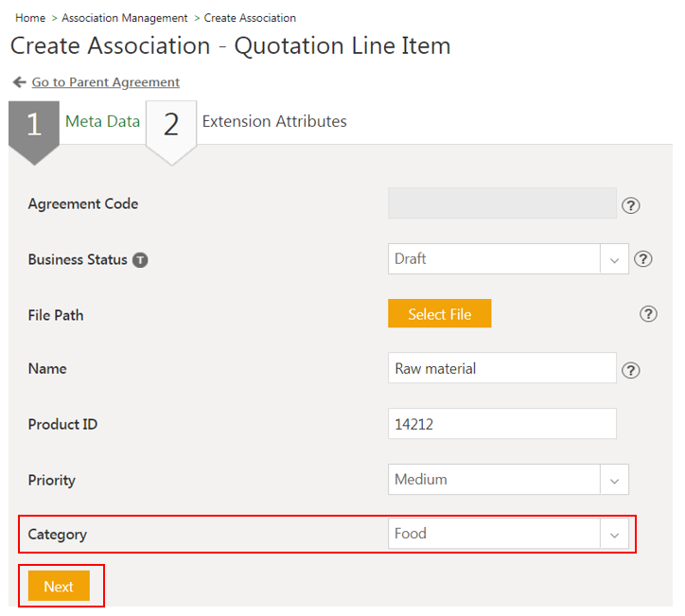Follow the Go to Parent Agreement link
The image size is (685, 616).
pos(105,82)
